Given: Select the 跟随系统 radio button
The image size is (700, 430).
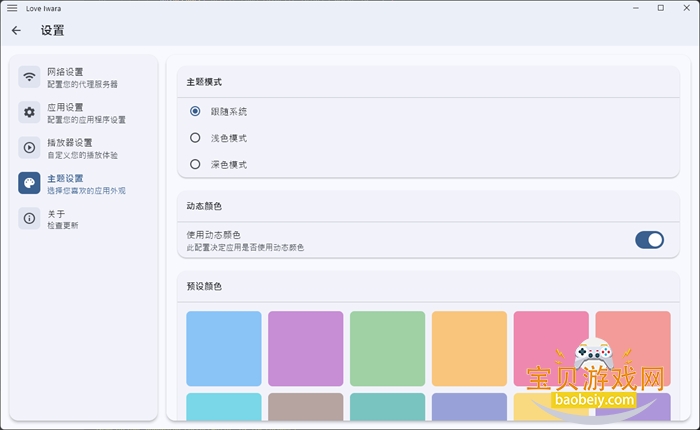Looking at the screenshot, I should [x=195, y=111].
